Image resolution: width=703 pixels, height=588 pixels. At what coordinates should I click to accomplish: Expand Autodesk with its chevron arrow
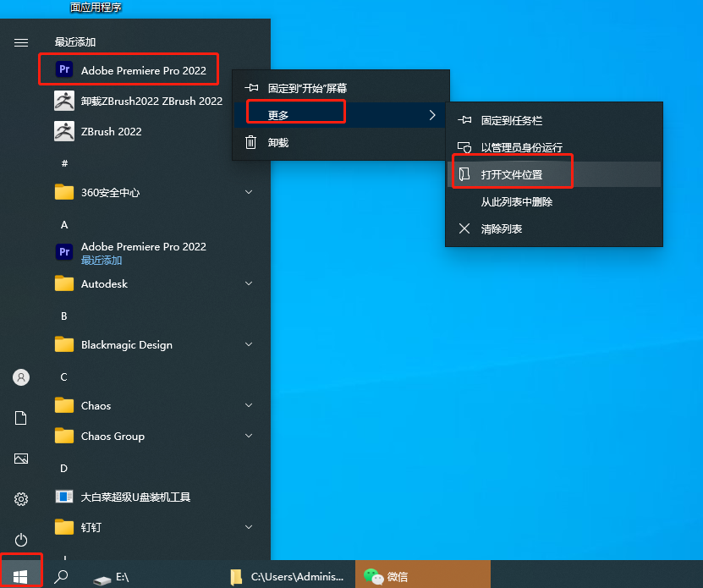tap(249, 283)
